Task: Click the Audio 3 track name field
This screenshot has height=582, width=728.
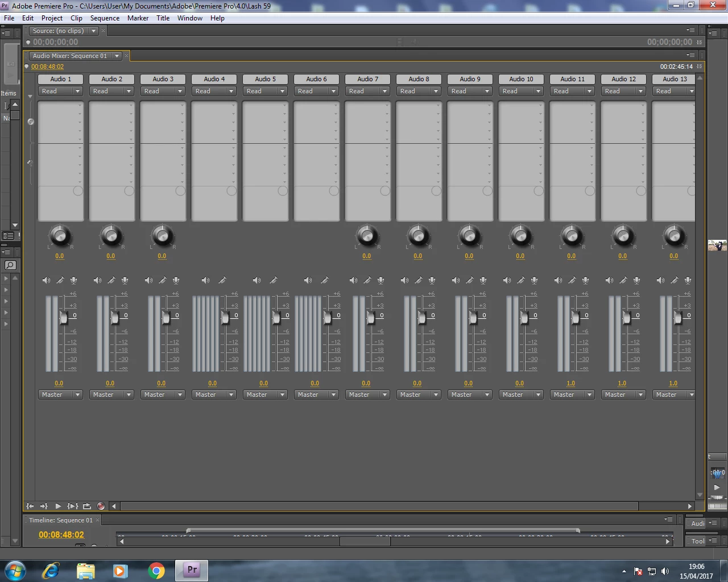Action: point(163,79)
